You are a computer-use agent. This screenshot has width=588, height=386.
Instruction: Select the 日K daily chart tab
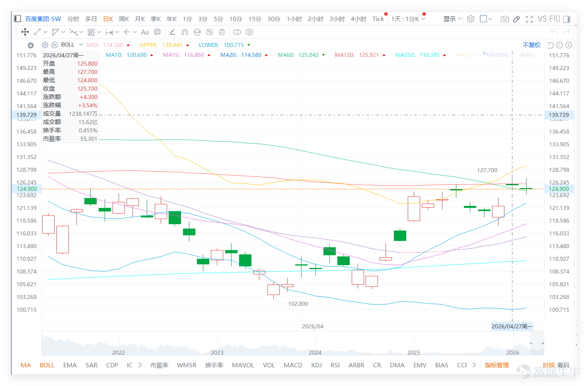click(108, 19)
